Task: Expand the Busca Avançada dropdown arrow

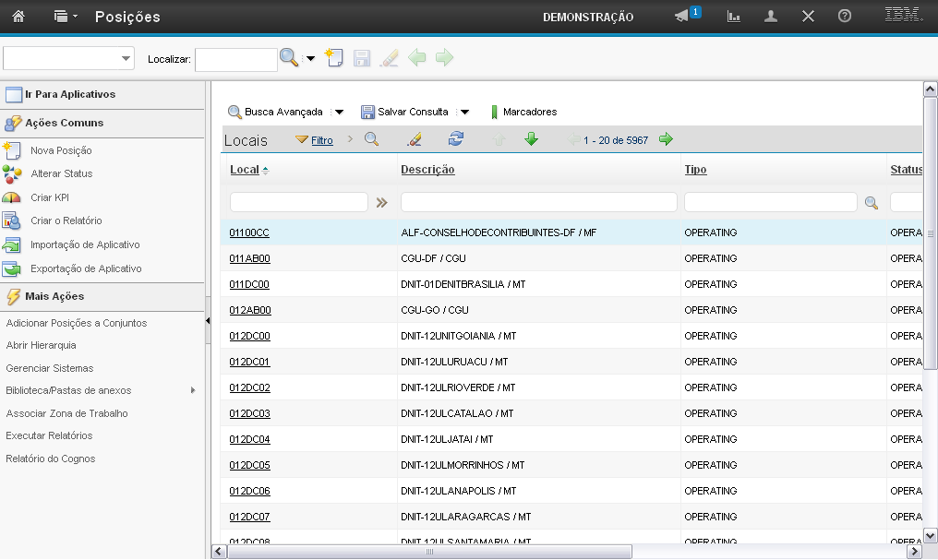Action: click(339, 113)
